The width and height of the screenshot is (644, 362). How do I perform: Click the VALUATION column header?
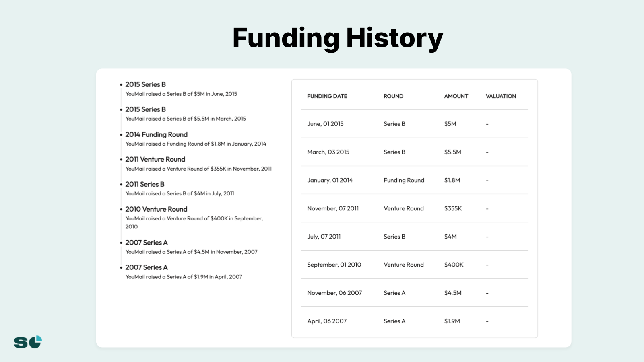click(501, 96)
